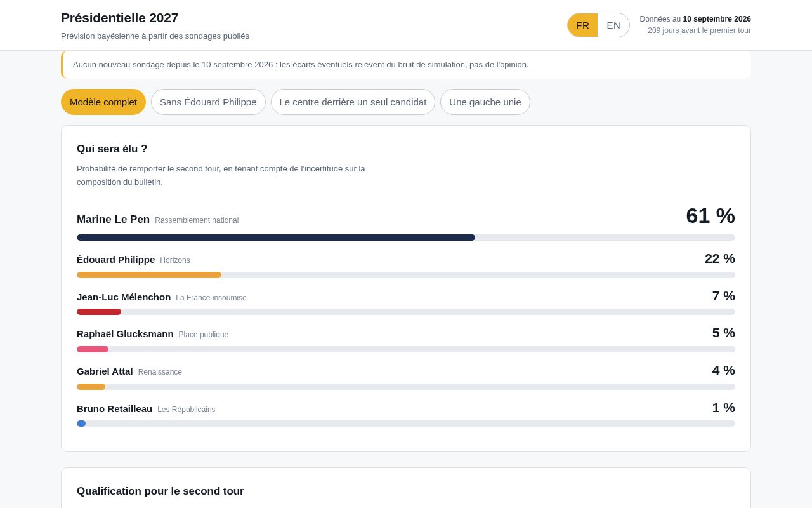
Task: Click the Renaissance party label
Action: coord(160,372)
